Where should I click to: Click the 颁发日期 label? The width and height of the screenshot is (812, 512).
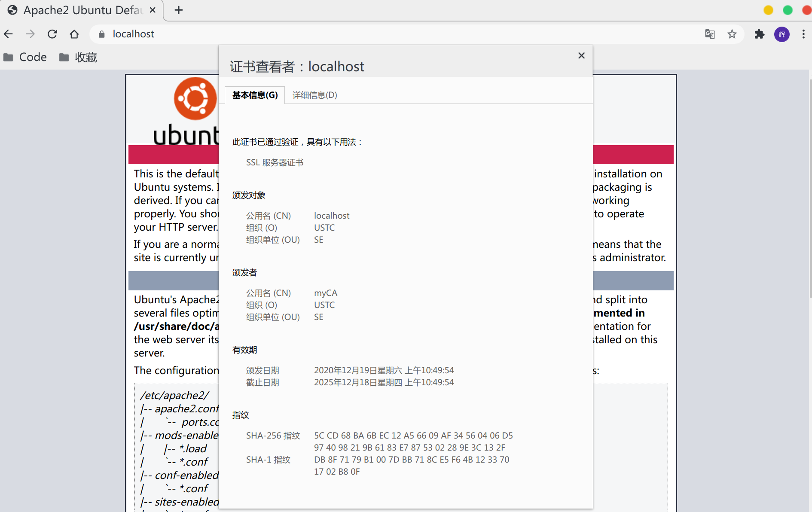coord(263,370)
